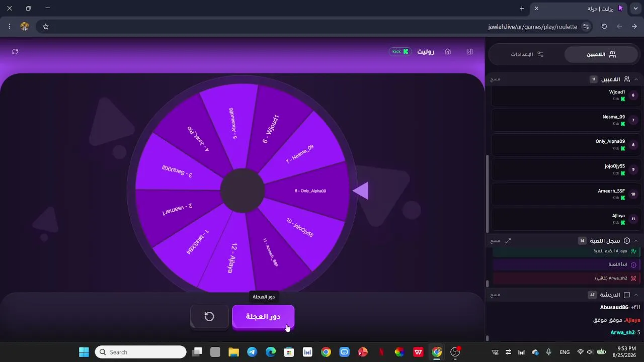Click the refresh icon in the game header
644x362 pixels.
click(15, 52)
